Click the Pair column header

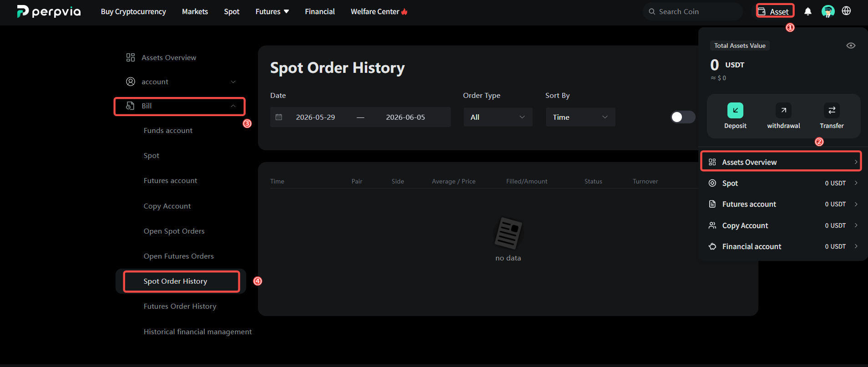point(357,181)
